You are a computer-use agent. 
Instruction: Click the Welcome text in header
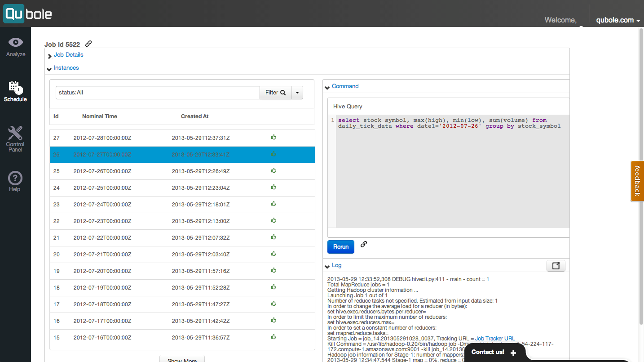[x=560, y=20]
